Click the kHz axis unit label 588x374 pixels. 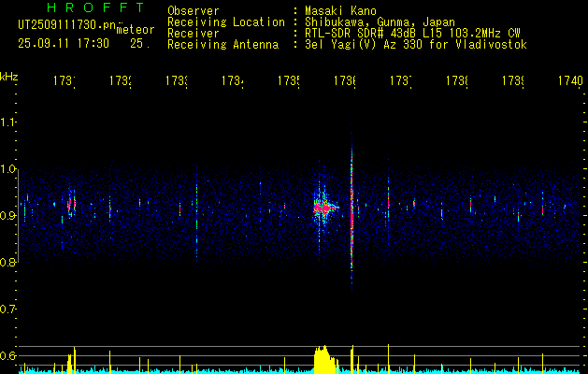(9, 77)
